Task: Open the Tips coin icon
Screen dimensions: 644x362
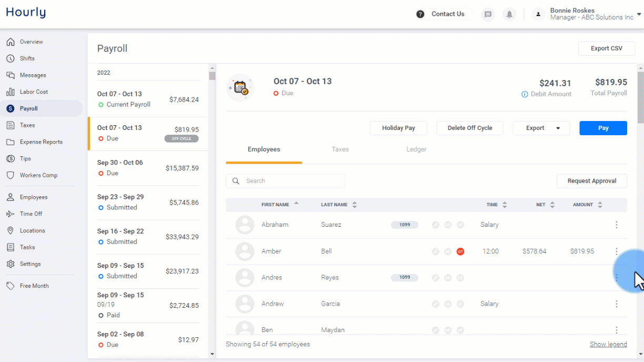Action: click(x=11, y=158)
